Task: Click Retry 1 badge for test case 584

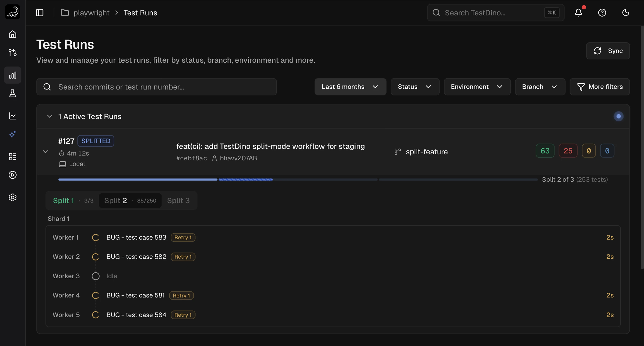Action: pos(183,315)
